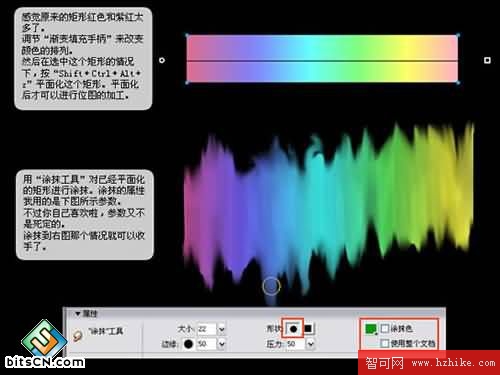Click the 边缘 edge value field showing 50
500x375 pixels.
click(x=207, y=344)
